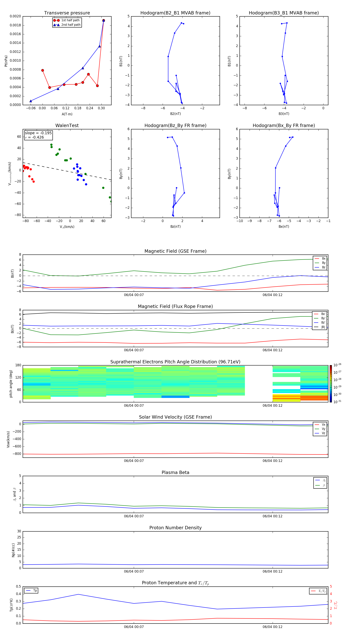Click the '180' tick on pitch angle axis

(x=18, y=365)
